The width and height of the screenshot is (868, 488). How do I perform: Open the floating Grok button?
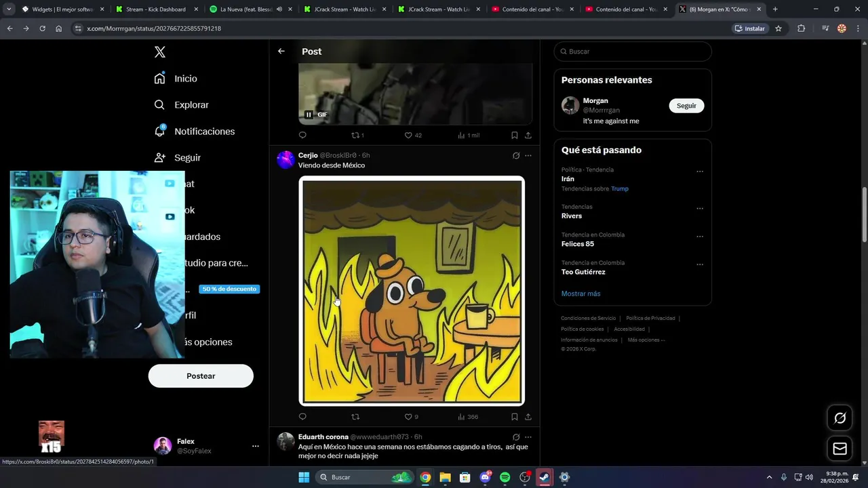point(840,418)
